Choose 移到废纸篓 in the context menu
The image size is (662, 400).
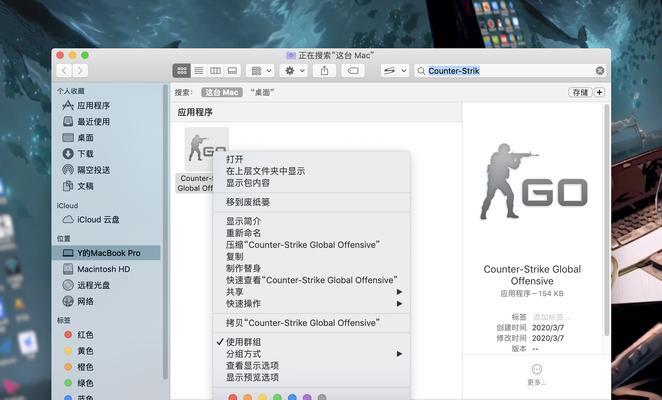click(312, 202)
